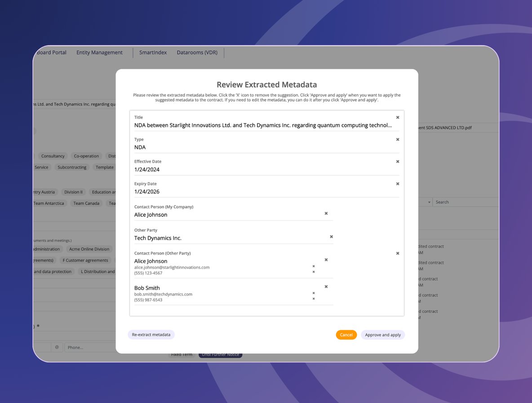
Task: Select the Consultancy tag chip
Action: click(53, 156)
